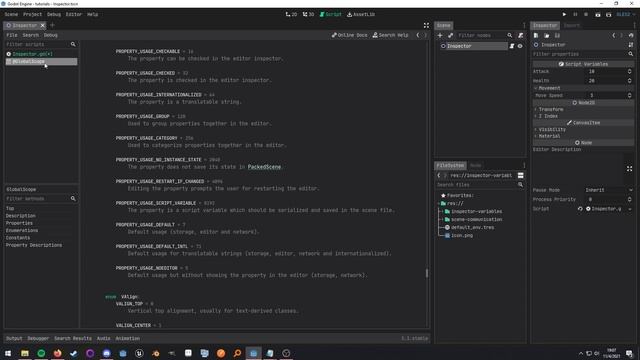The image size is (640, 360).
Task: Load an existing resource in Inspector dock
Action: (547, 36)
